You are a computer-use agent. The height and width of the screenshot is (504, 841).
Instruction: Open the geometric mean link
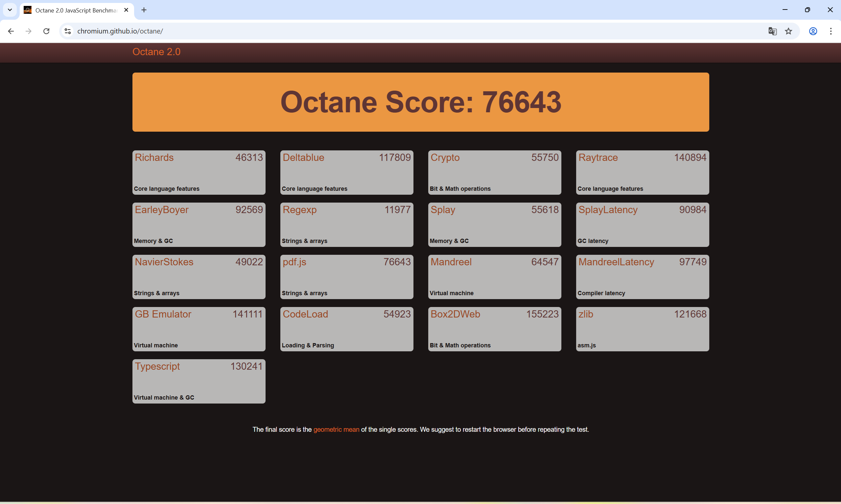(336, 429)
